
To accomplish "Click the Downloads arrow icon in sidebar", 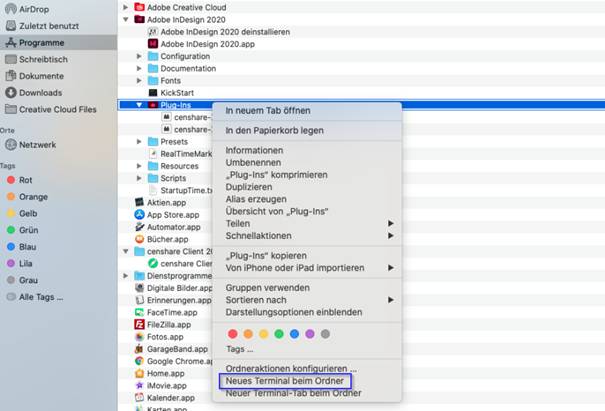I will pyautogui.click(x=11, y=93).
